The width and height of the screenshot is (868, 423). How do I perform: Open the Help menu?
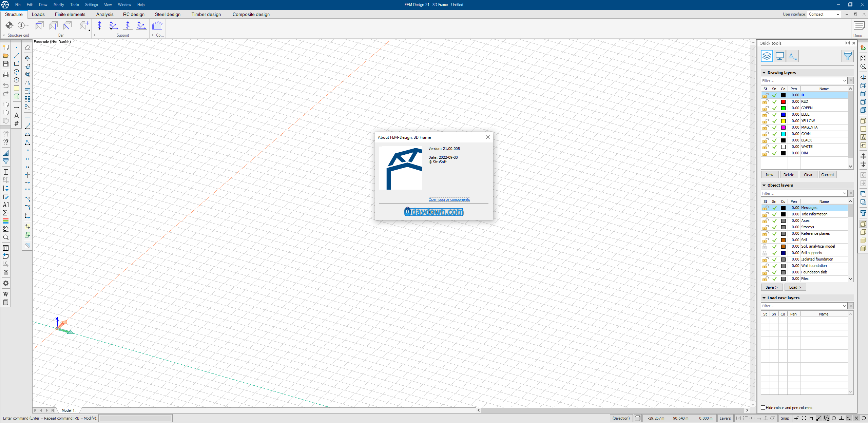click(141, 5)
